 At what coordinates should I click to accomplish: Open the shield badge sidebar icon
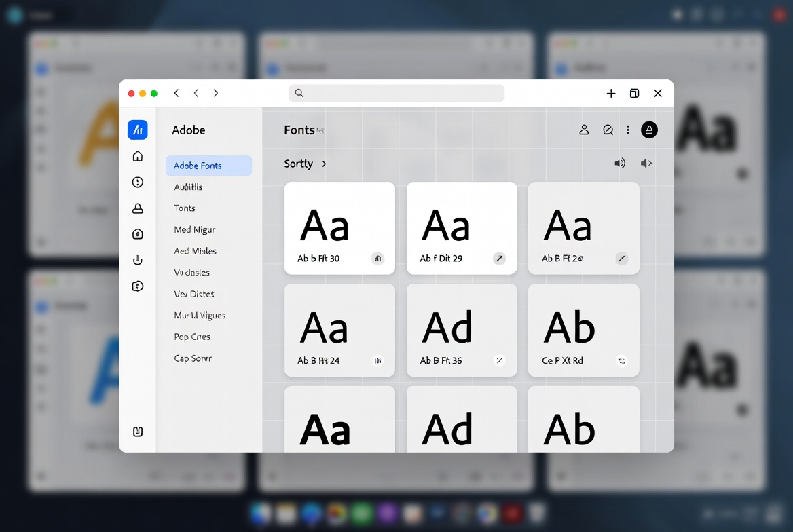pyautogui.click(x=138, y=234)
